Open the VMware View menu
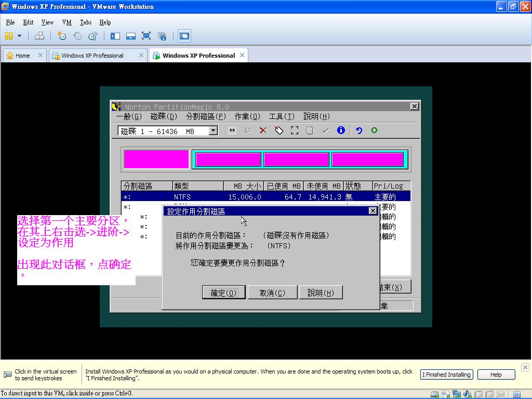The width and height of the screenshot is (532, 399). click(47, 22)
